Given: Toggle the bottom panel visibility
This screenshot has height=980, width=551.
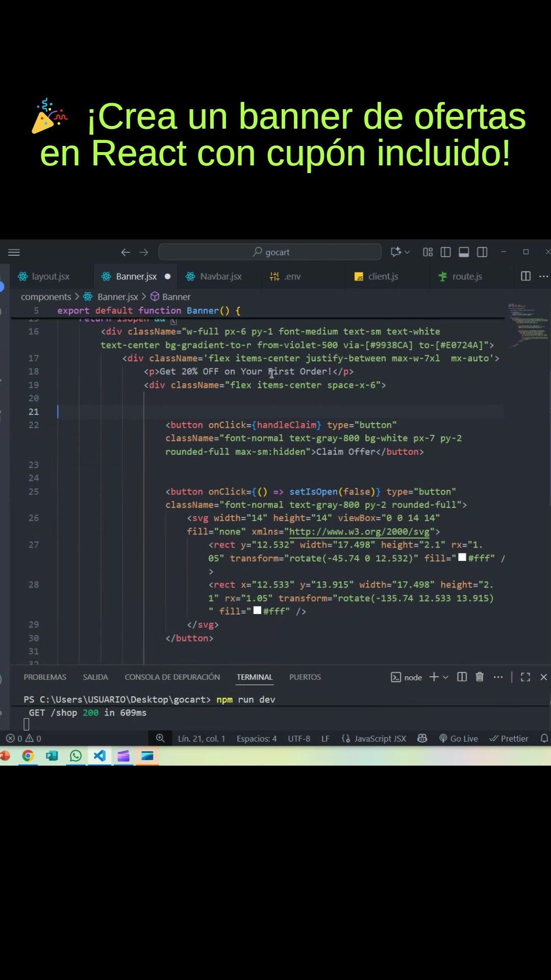Looking at the screenshot, I should click(x=464, y=252).
